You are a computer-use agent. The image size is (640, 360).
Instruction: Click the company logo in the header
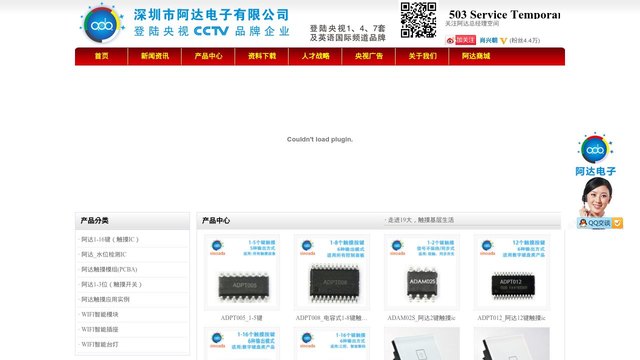pos(102,23)
